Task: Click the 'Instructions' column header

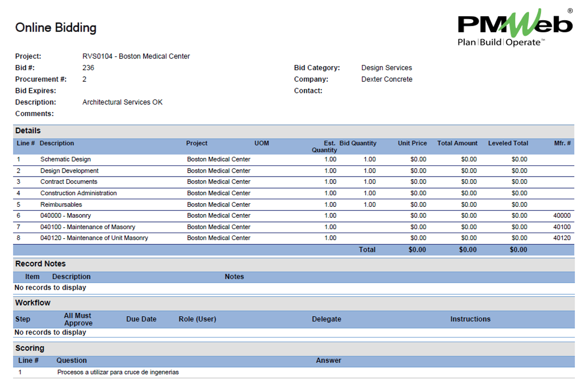Action: [x=470, y=319]
